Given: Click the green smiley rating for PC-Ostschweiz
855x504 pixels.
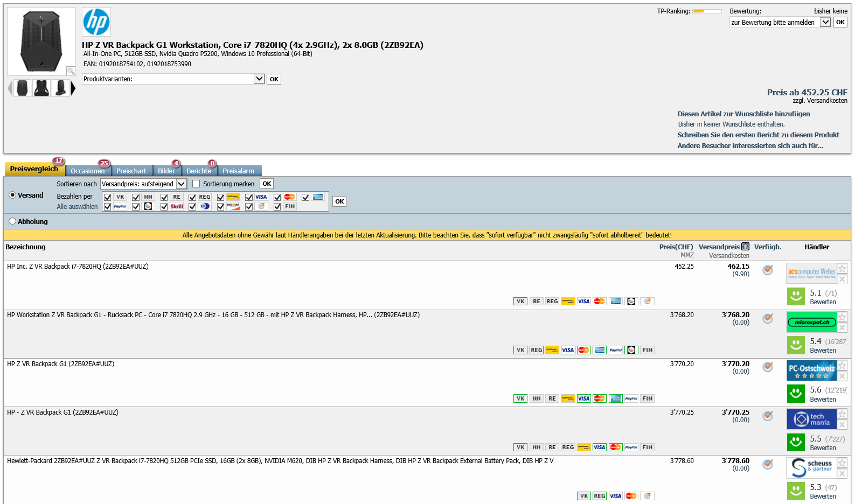Looking at the screenshot, I should pyautogui.click(x=796, y=394).
